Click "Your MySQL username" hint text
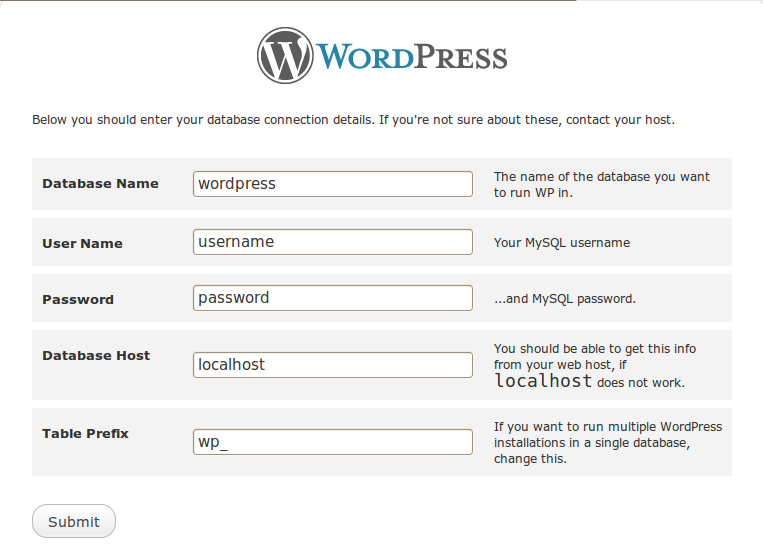This screenshot has width=763, height=544. click(562, 243)
